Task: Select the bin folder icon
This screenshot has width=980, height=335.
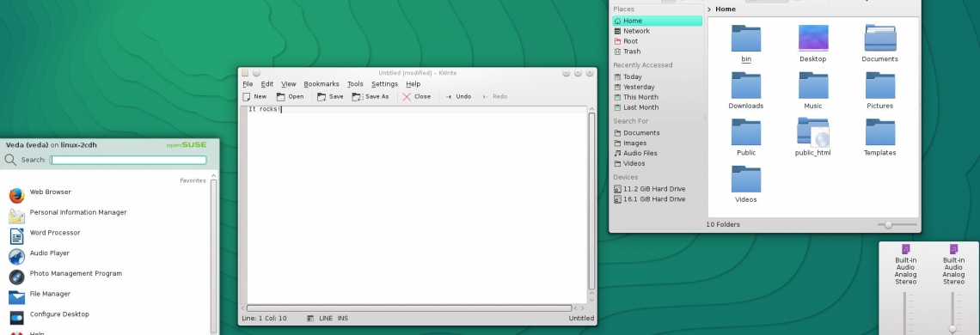Action: pyautogui.click(x=745, y=39)
